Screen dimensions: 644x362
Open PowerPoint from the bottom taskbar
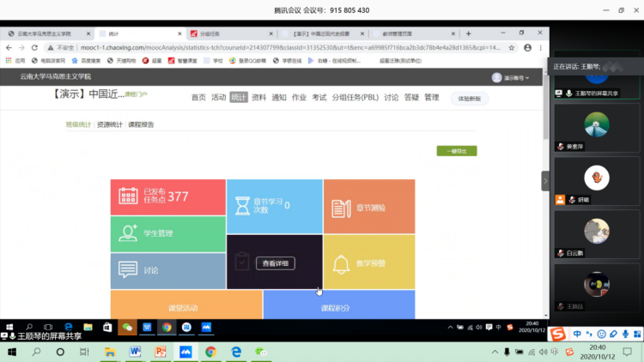point(160,352)
